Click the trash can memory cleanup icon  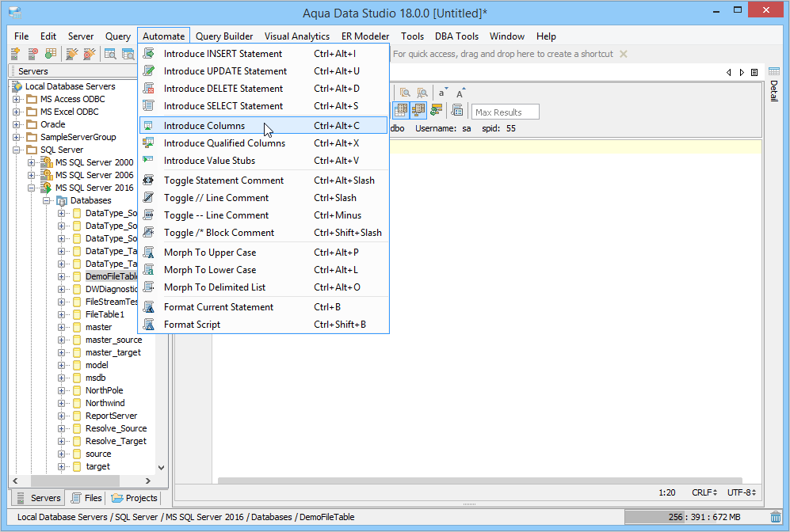[x=776, y=517]
